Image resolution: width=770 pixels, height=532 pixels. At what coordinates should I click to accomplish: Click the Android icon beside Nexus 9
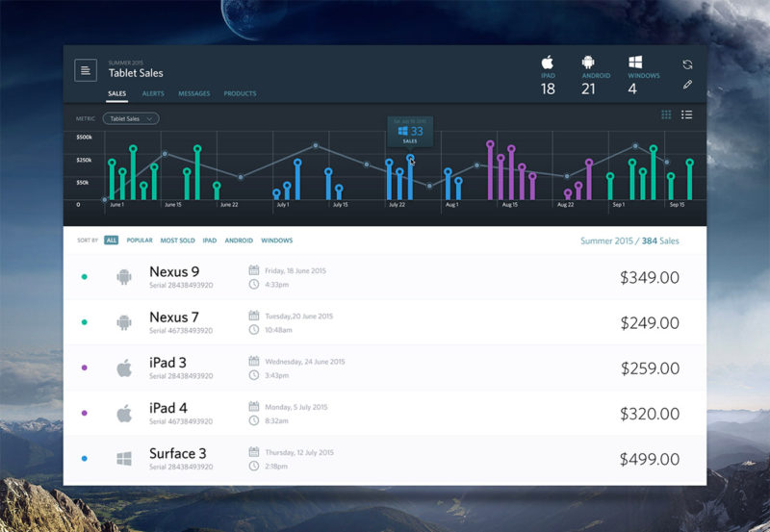(x=123, y=277)
